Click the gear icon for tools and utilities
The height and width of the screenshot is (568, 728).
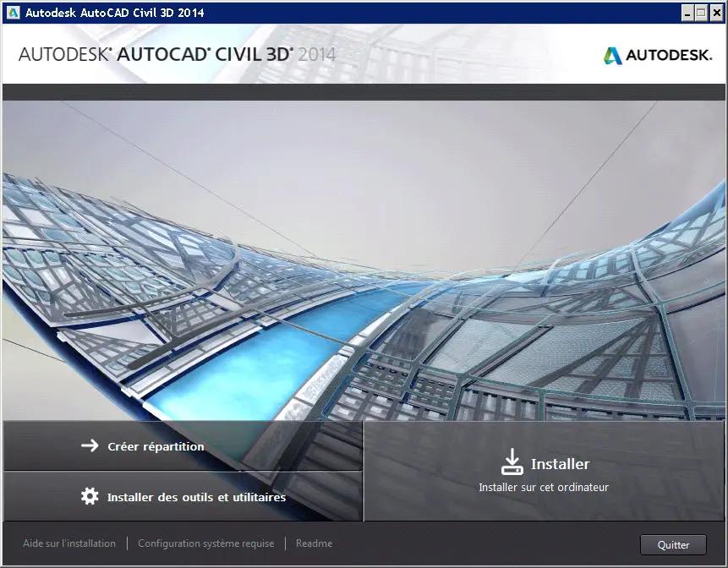[x=90, y=496]
